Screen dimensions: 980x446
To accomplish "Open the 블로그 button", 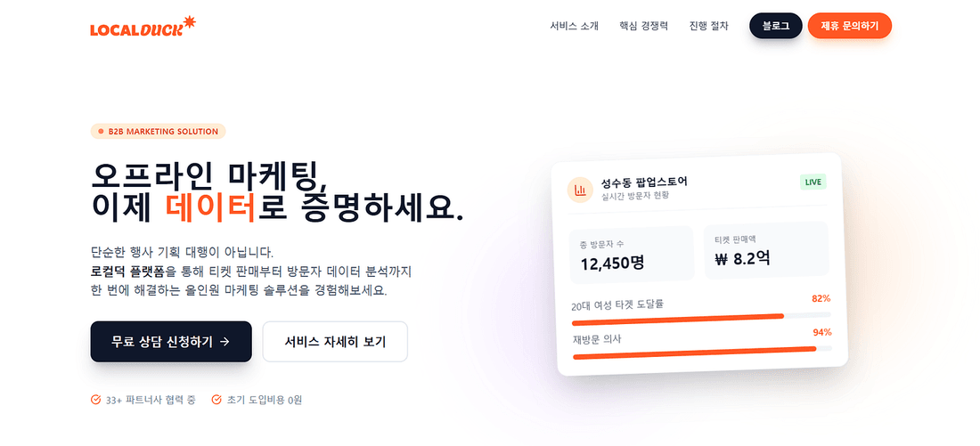I will pyautogui.click(x=776, y=26).
